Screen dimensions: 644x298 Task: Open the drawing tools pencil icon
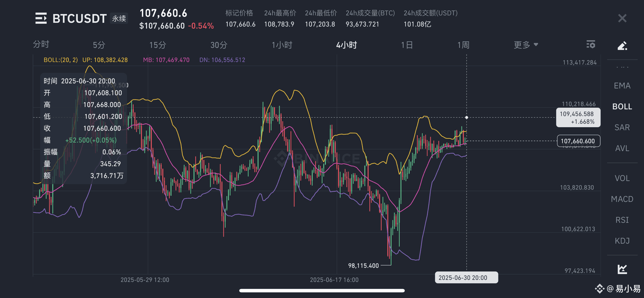[622, 46]
